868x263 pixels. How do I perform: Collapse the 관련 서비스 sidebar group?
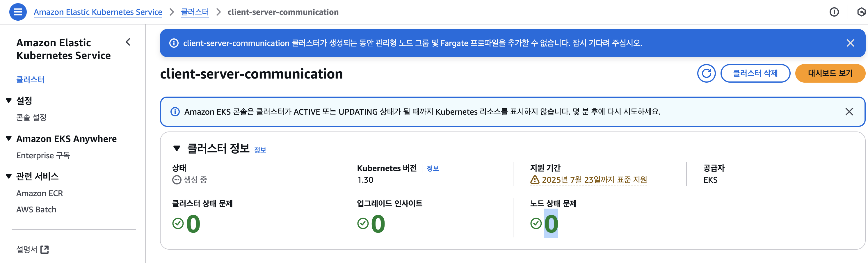coord(9,176)
